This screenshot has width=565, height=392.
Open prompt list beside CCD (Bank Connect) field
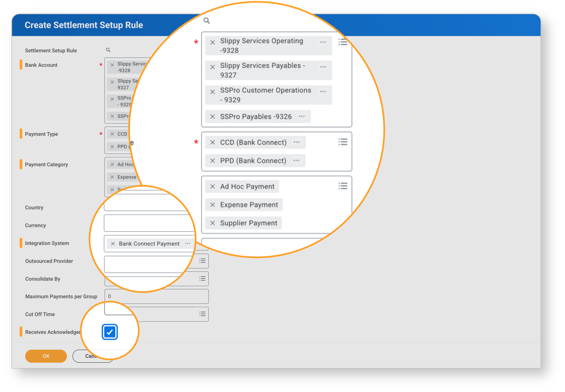click(343, 142)
